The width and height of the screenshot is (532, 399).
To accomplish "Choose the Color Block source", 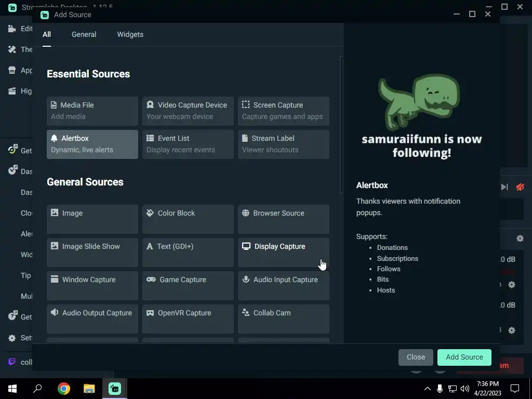I will [188, 219].
